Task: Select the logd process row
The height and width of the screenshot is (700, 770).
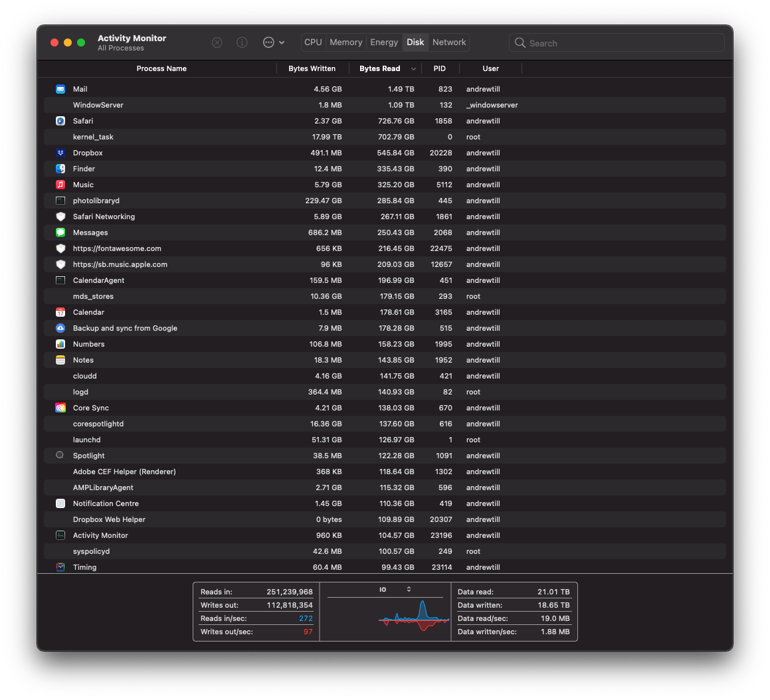Action: [385, 392]
